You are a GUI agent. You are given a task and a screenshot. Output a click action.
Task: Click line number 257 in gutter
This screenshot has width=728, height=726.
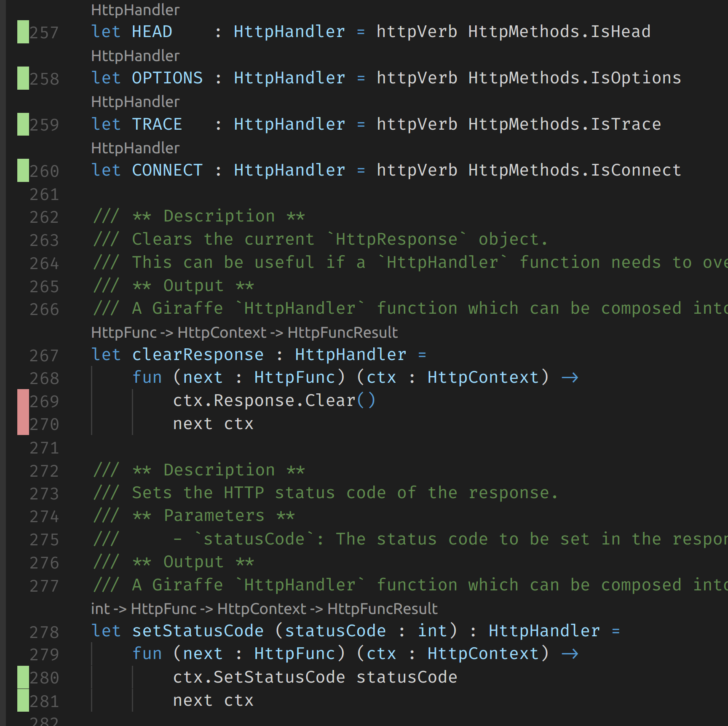pos(44,32)
